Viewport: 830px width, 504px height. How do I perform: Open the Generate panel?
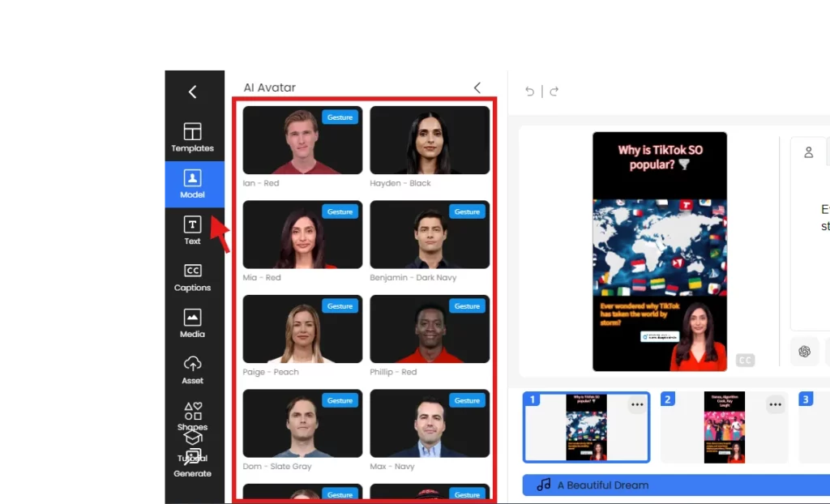tap(192, 464)
